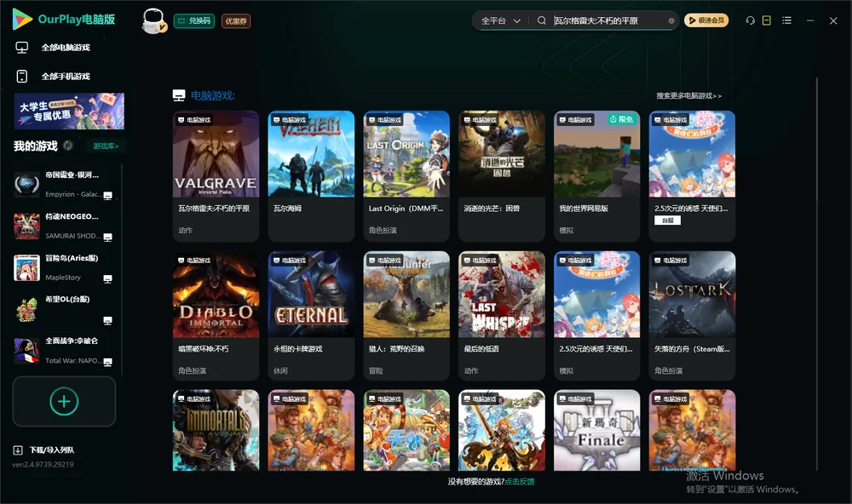This screenshot has height=504, width=852.
Task: Open the 瓦尔格雷夫:不朽的平原 game card
Action: 216,176
